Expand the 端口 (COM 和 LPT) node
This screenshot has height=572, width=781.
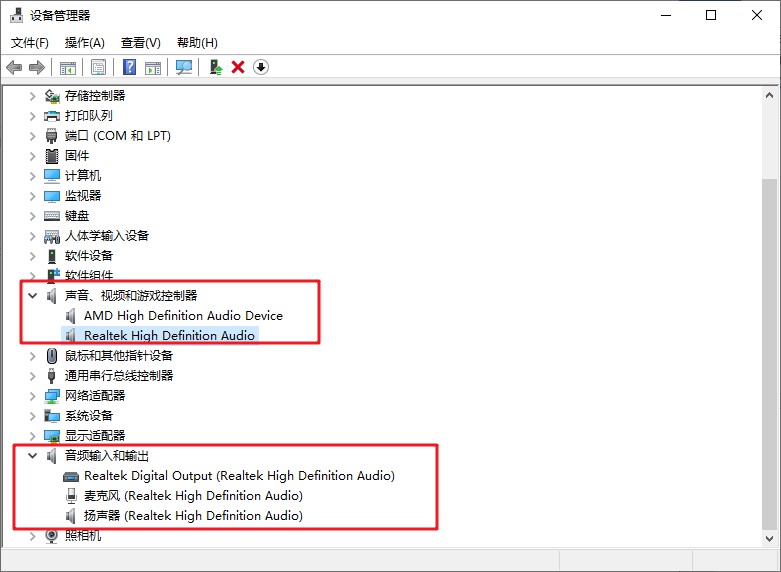(32, 136)
